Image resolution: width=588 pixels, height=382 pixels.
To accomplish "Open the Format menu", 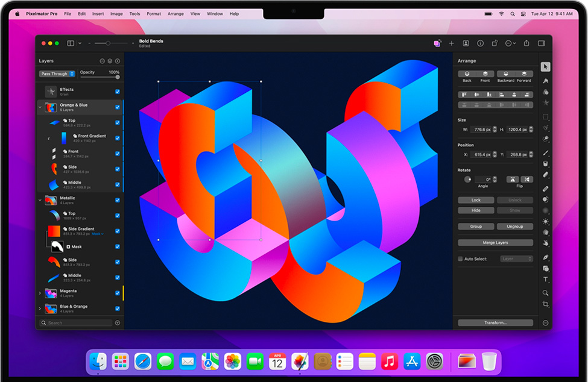I will 154,13.
